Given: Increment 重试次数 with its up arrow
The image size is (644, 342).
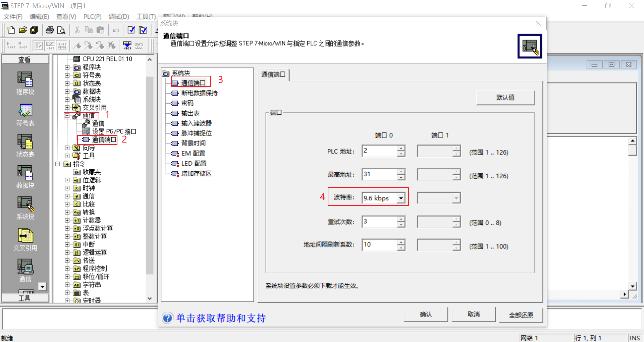Looking at the screenshot, I should tap(401, 219).
